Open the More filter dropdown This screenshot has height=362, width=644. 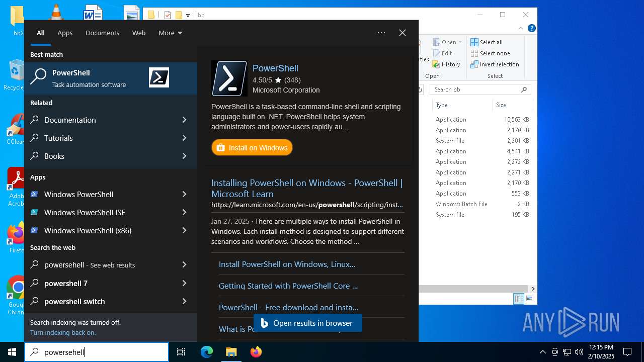point(171,33)
